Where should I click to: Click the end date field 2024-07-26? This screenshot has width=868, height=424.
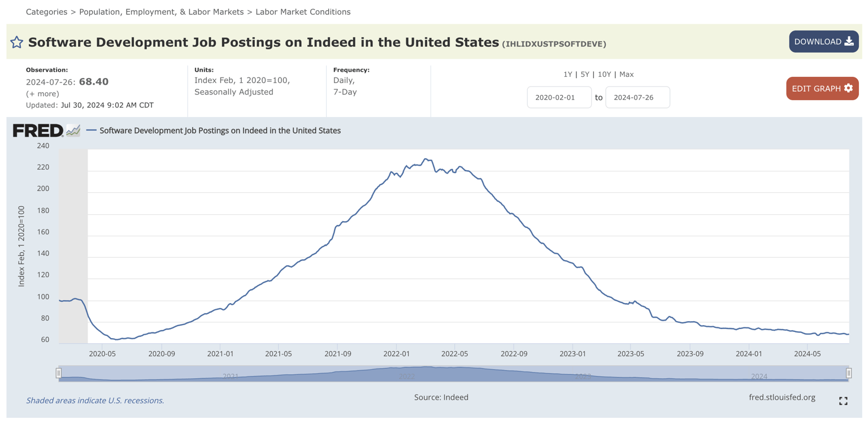(637, 97)
